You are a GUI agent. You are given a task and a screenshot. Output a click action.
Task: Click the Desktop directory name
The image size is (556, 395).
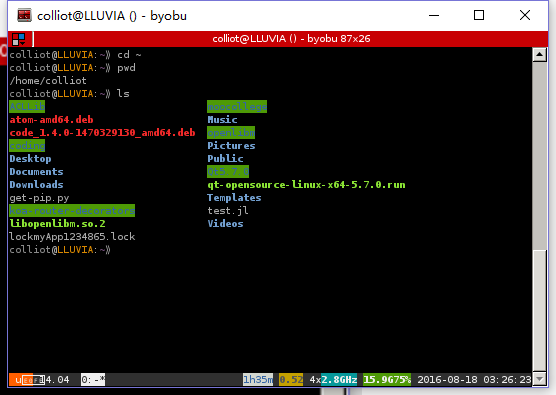(x=30, y=158)
